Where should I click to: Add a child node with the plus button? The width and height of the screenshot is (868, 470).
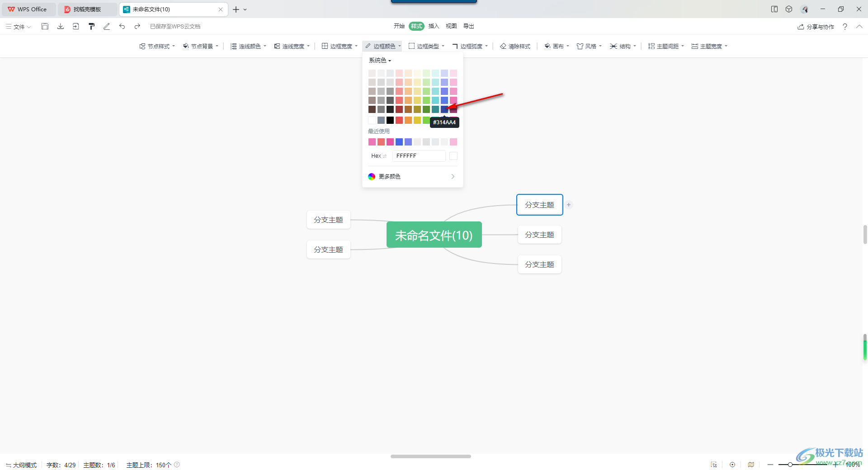pos(569,205)
